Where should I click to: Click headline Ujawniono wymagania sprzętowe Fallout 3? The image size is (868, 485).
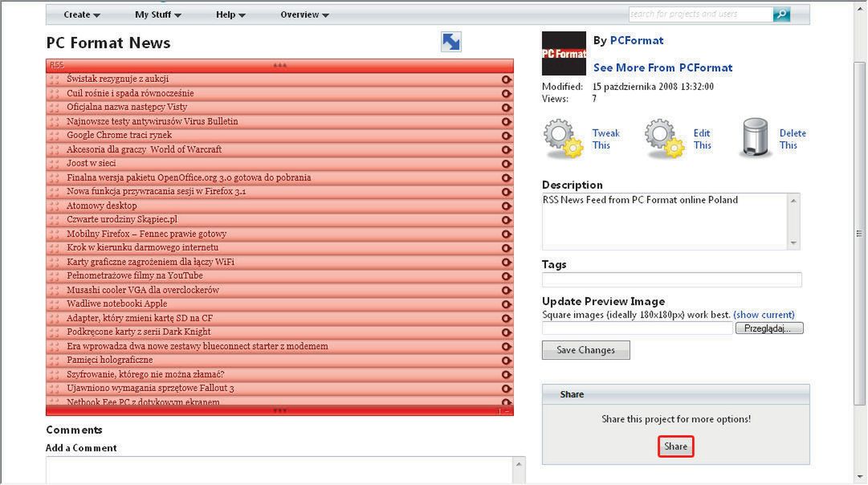pyautogui.click(x=151, y=388)
